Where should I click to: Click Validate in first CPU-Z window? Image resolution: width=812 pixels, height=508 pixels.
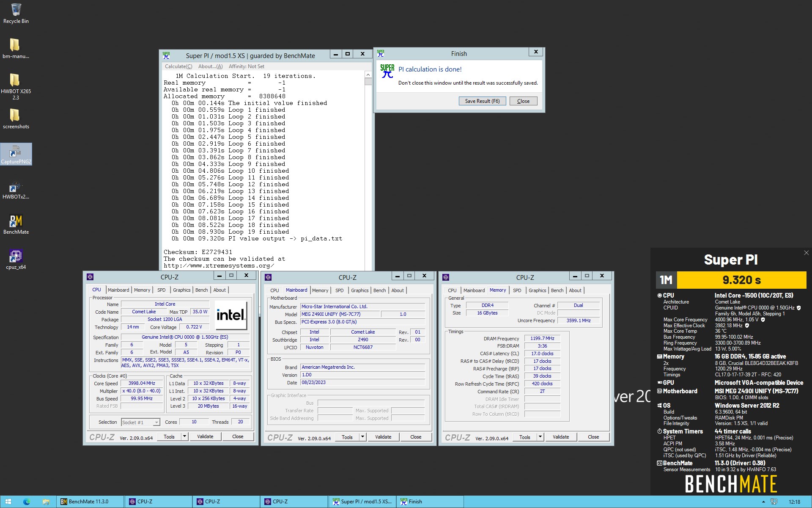tap(205, 436)
